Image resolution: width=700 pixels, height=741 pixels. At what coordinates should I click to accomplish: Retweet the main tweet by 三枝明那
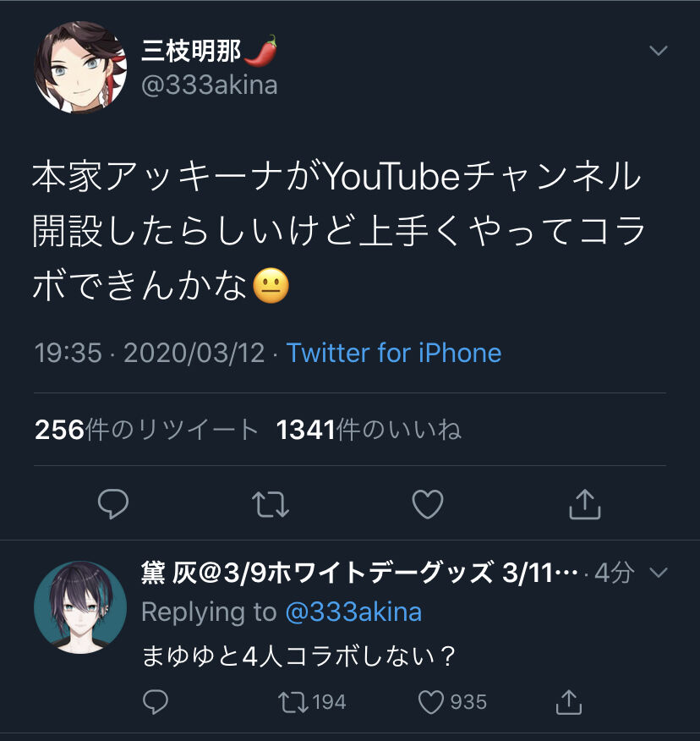click(x=271, y=504)
